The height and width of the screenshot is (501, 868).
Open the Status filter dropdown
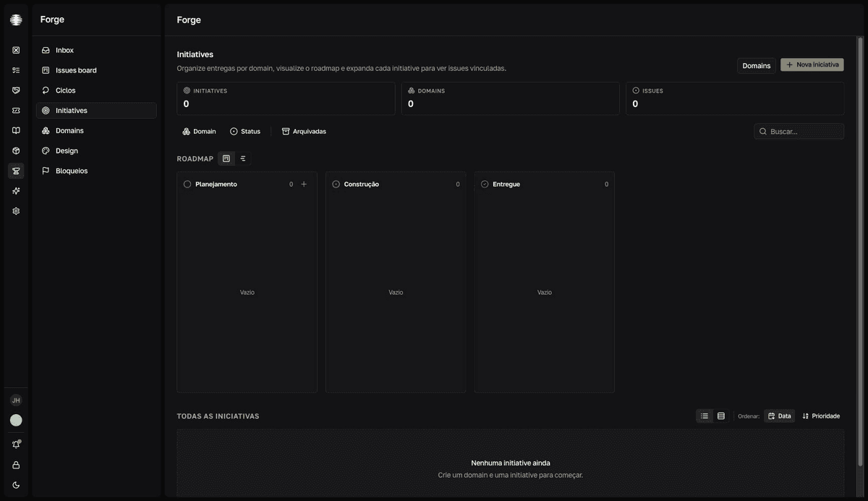pos(245,132)
